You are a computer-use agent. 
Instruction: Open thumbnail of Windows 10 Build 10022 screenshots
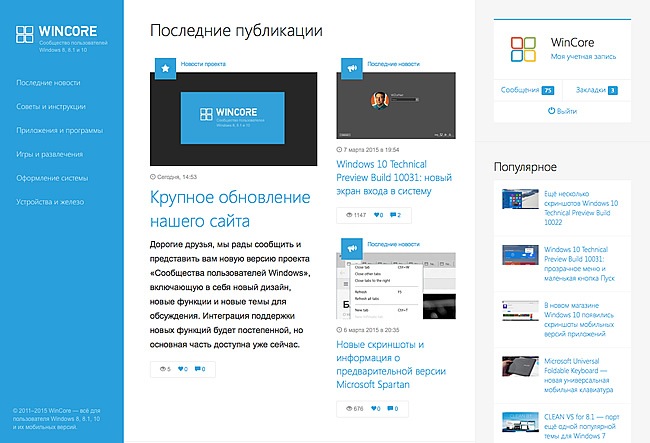click(x=520, y=199)
